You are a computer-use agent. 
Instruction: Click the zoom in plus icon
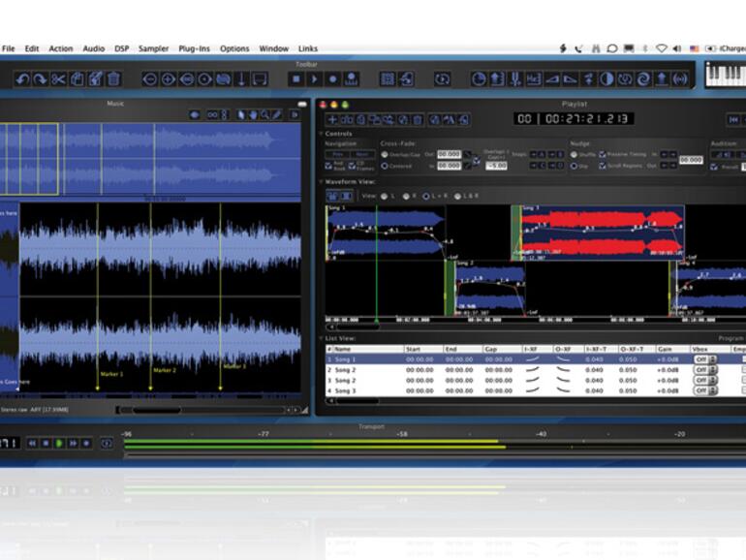[168, 78]
